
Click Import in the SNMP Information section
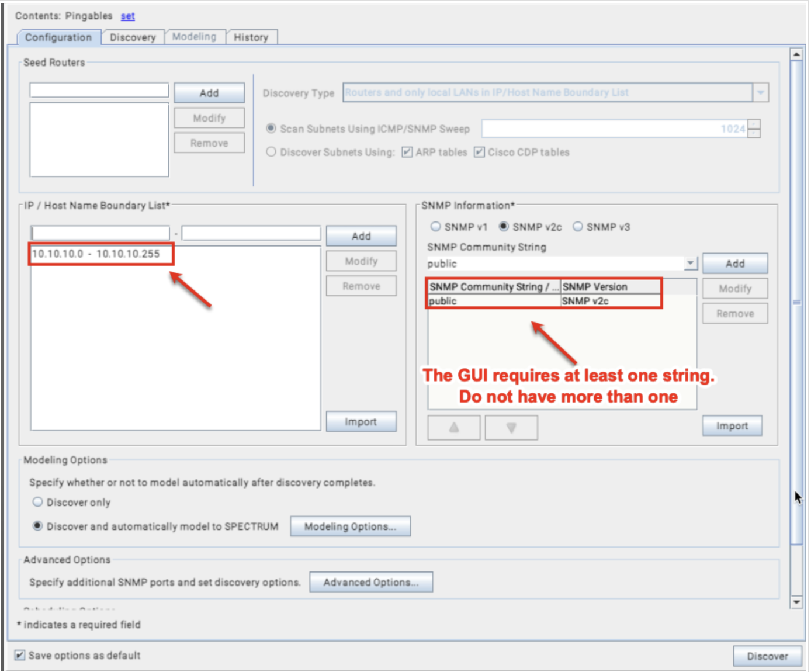732,426
